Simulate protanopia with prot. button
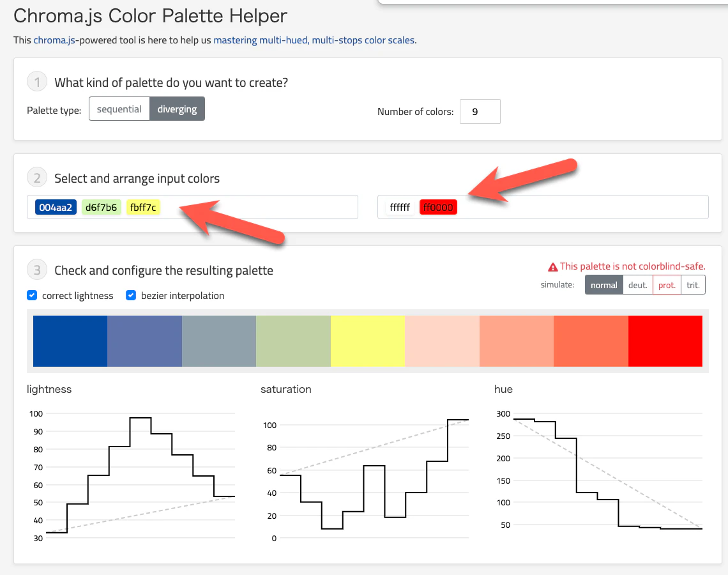The image size is (728, 575). click(x=667, y=285)
